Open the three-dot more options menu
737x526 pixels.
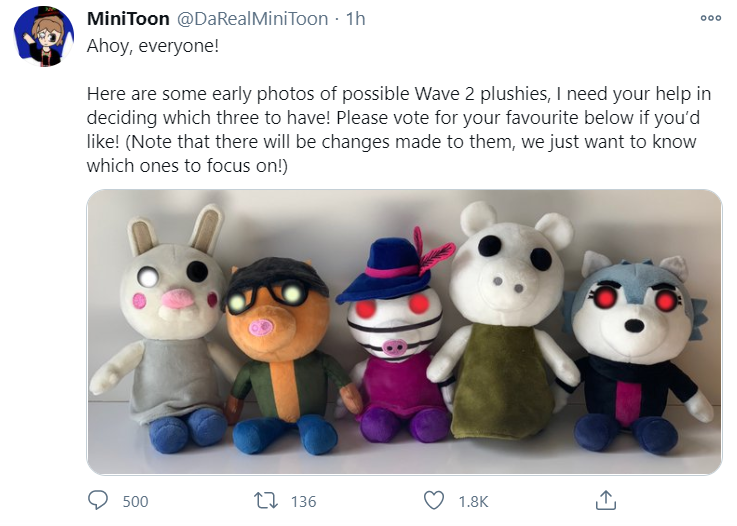(710, 18)
